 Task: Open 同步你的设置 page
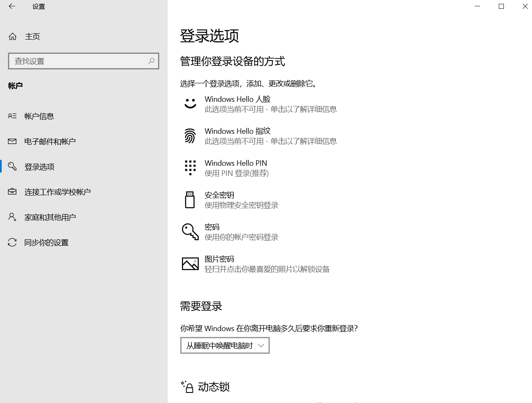[x=46, y=242]
